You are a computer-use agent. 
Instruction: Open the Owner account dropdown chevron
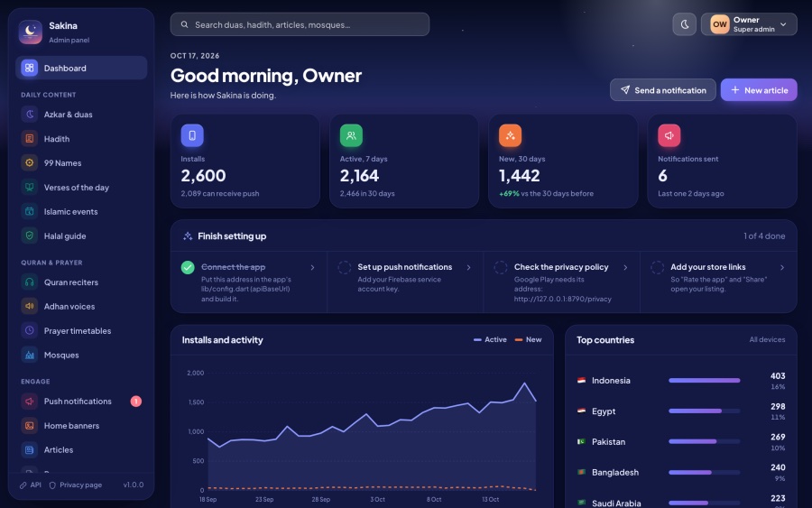pyautogui.click(x=783, y=24)
